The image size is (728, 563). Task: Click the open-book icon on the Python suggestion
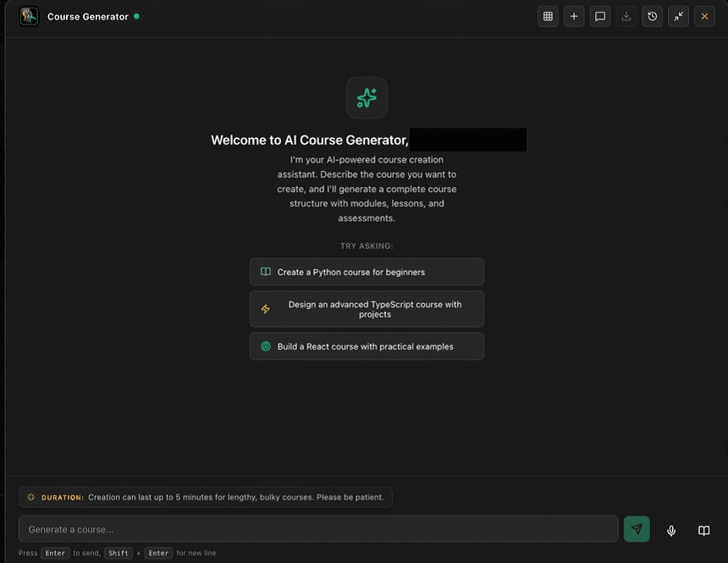click(265, 272)
